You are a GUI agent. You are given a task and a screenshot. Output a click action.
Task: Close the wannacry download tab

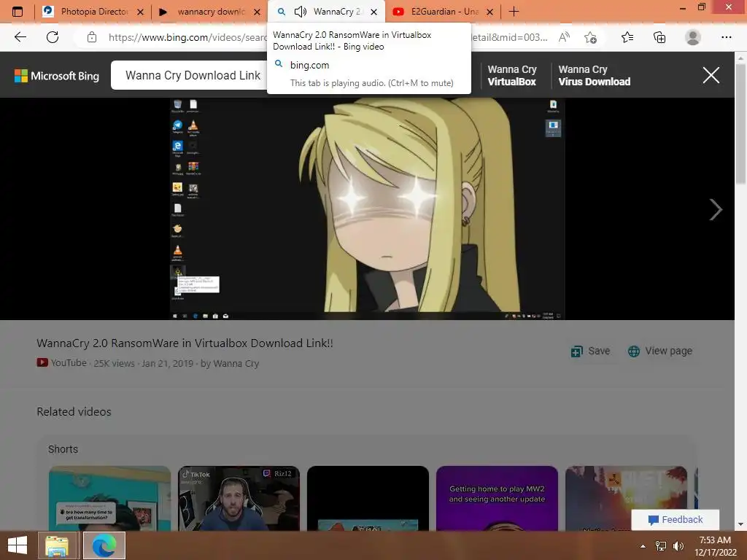click(x=258, y=12)
